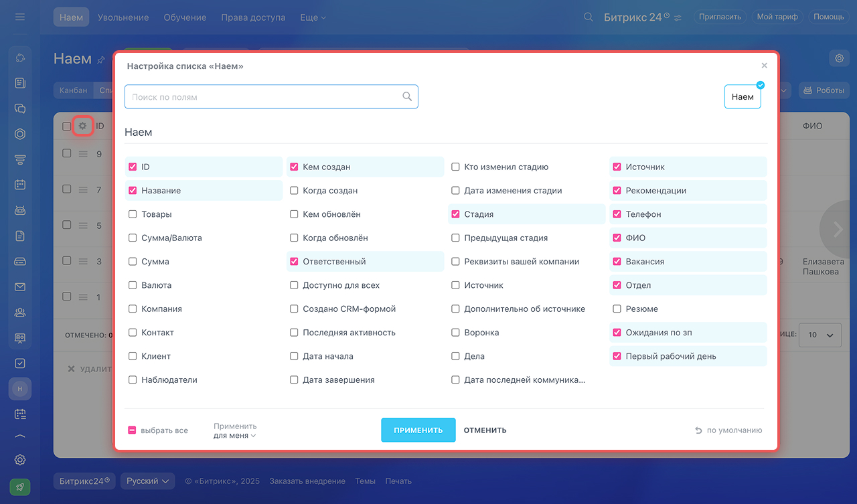Switch to the Увольнение tab
Screen dimensions: 857x504
pyautogui.click(x=123, y=17)
